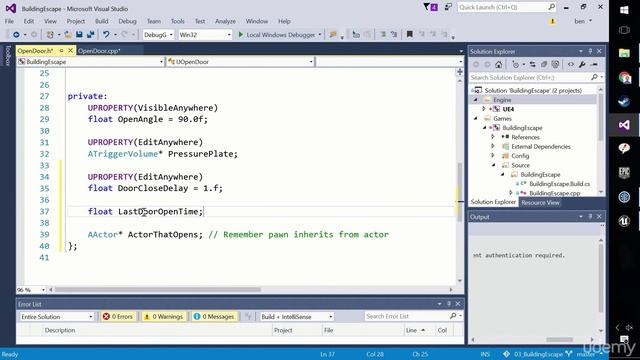The image size is (640, 360).
Task: Expand the References node
Action: pos(493,137)
